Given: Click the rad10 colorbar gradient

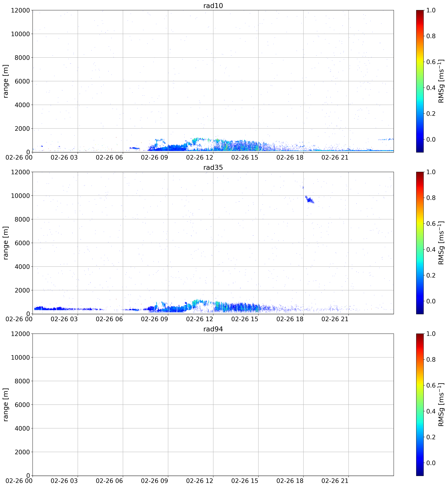Looking at the screenshot, I should click(420, 81).
